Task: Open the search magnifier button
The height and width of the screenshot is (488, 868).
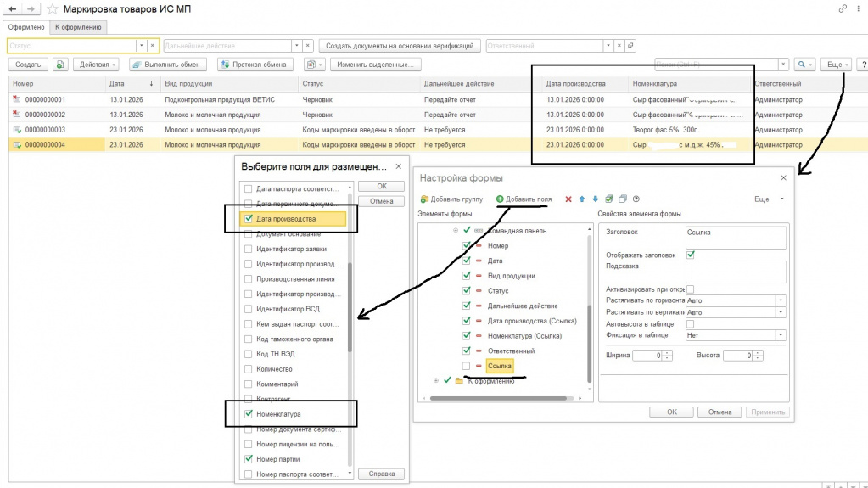Action: click(804, 65)
